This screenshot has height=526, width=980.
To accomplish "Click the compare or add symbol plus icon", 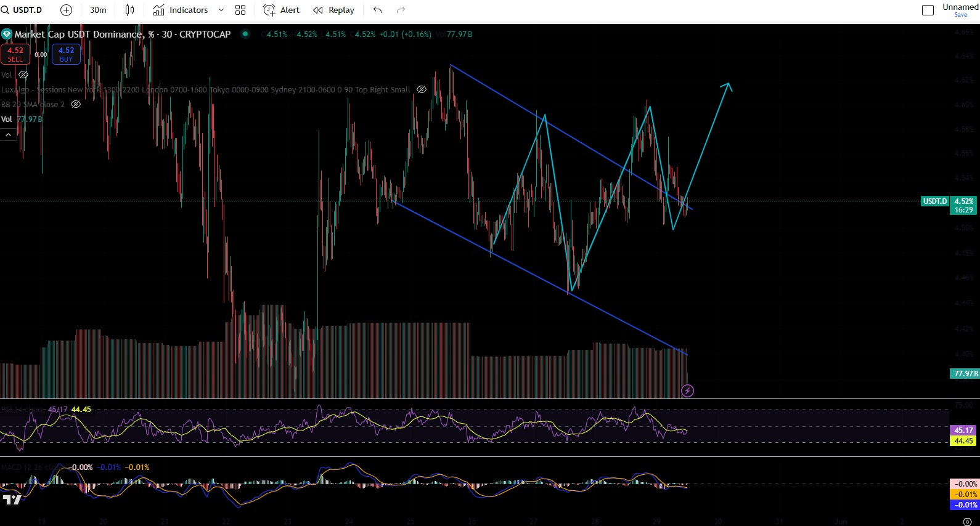I will pyautogui.click(x=66, y=10).
